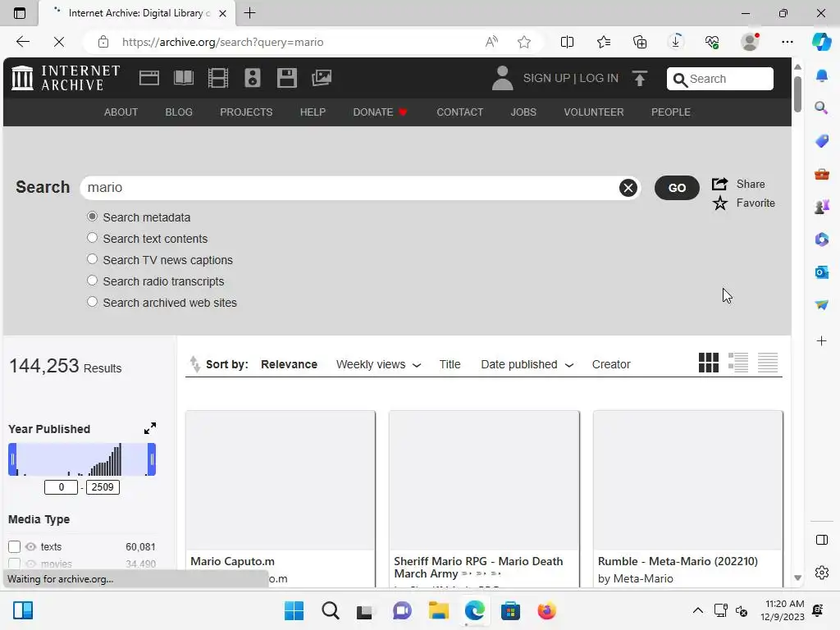Image resolution: width=840 pixels, height=630 pixels.
Task: Sort results by Relevance
Action: 289,364
